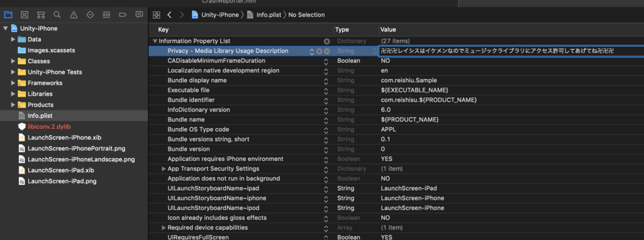Collapse the Unity-iPhone project tree
The width and height of the screenshot is (644, 240).
(5, 28)
